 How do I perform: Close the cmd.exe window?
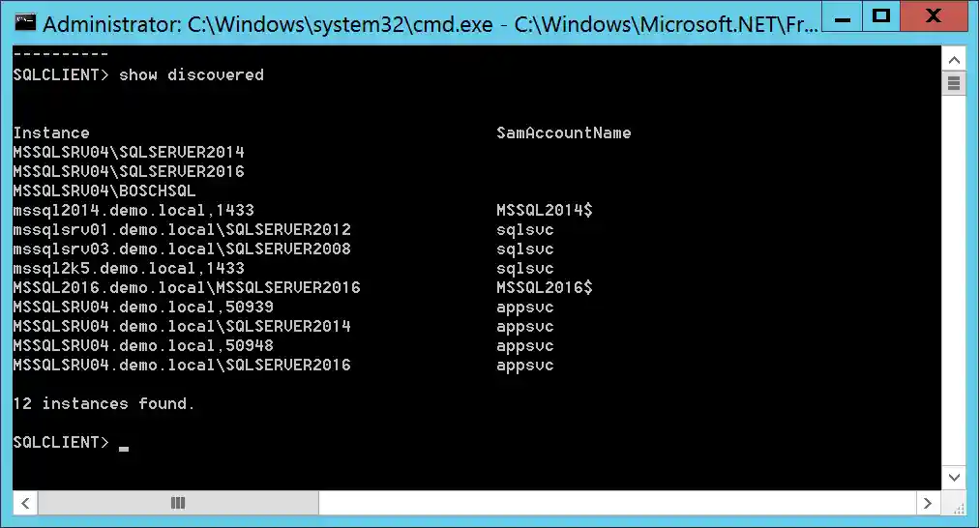click(x=934, y=16)
